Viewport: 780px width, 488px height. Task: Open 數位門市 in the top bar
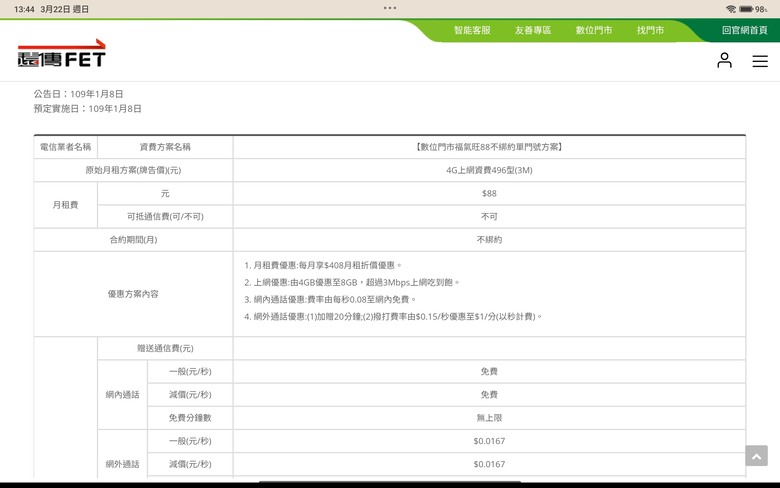coord(594,30)
